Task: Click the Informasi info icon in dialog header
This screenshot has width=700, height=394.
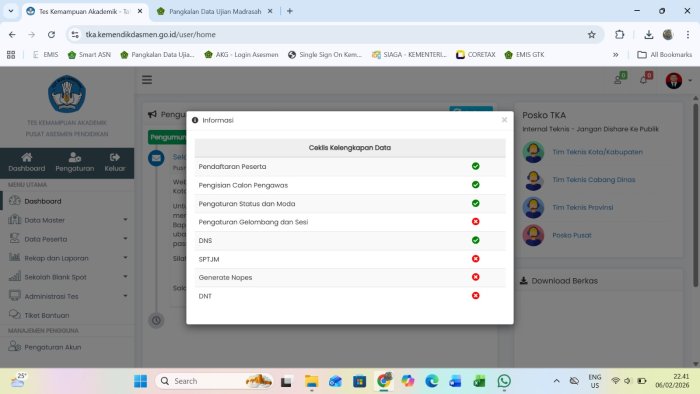Action: tap(195, 120)
